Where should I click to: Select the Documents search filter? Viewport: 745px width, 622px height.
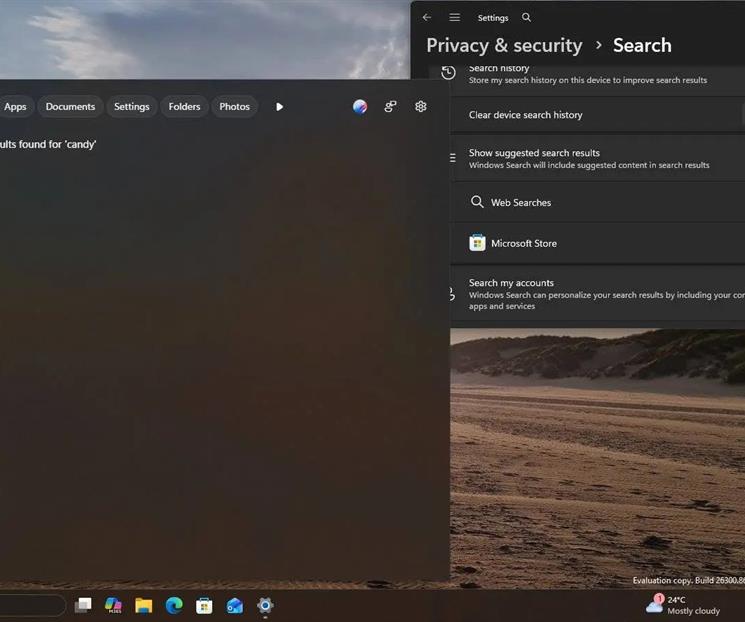[x=70, y=107]
